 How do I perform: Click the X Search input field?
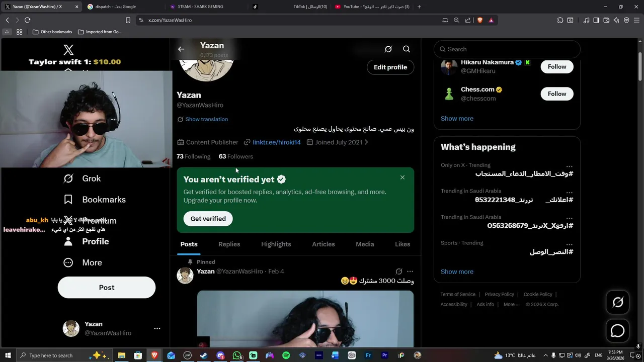(x=507, y=49)
